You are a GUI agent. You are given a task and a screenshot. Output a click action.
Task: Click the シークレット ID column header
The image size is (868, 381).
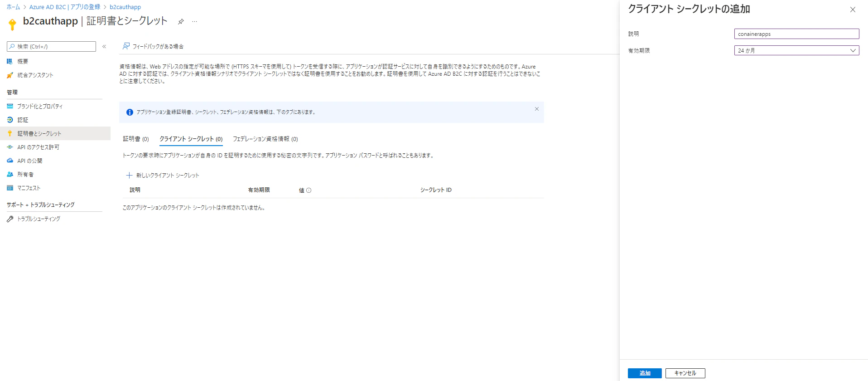(436, 190)
